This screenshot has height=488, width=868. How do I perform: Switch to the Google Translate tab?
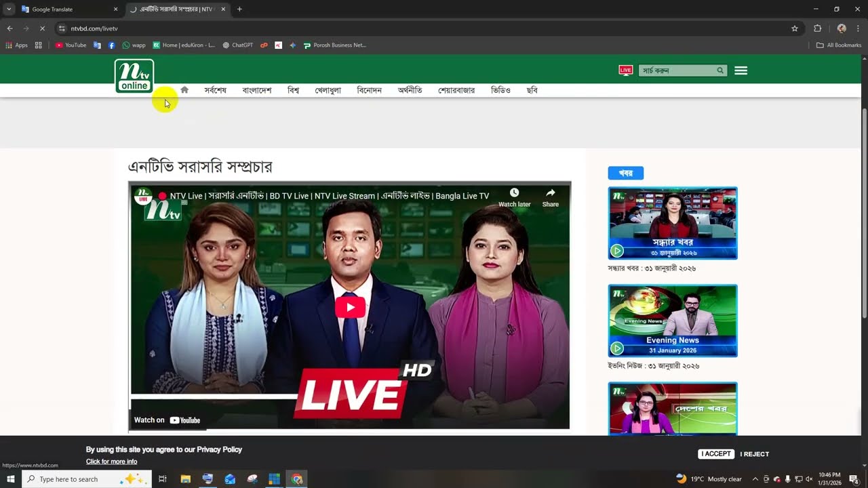(x=68, y=9)
